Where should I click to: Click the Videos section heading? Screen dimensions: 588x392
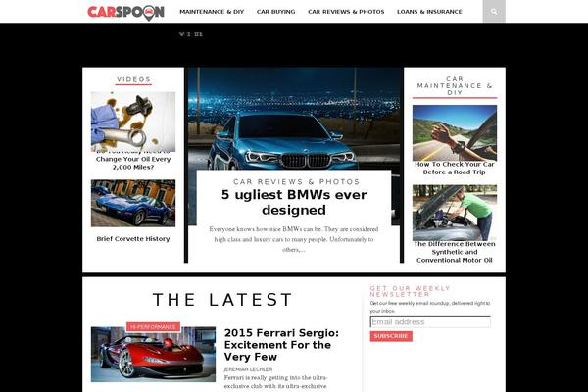pos(133,79)
